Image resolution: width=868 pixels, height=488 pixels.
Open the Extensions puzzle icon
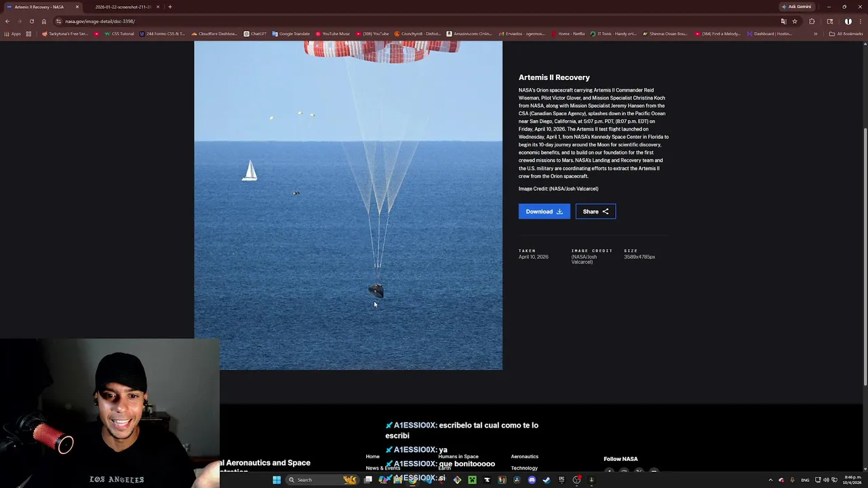click(812, 21)
